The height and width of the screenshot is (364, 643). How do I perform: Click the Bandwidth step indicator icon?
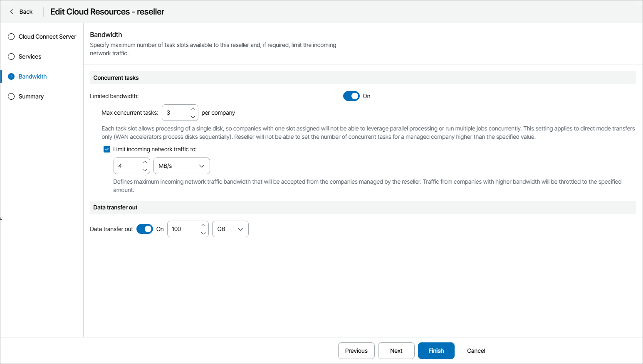(11, 76)
